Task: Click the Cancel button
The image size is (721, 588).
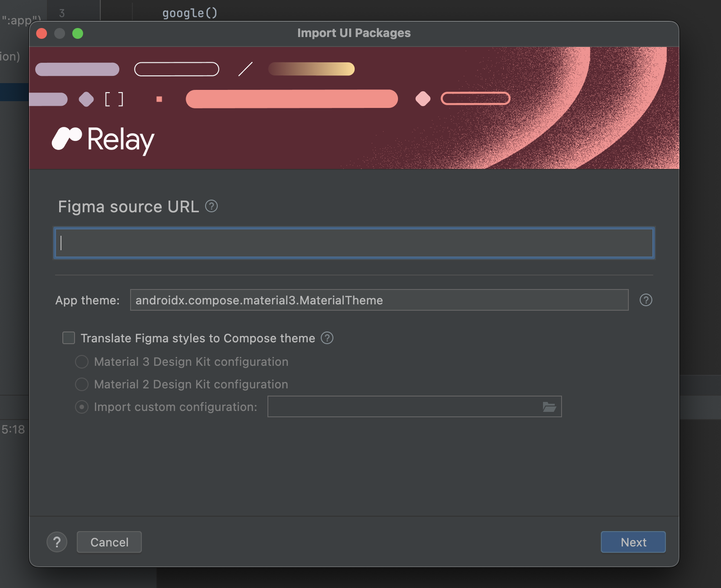Action: coord(109,542)
